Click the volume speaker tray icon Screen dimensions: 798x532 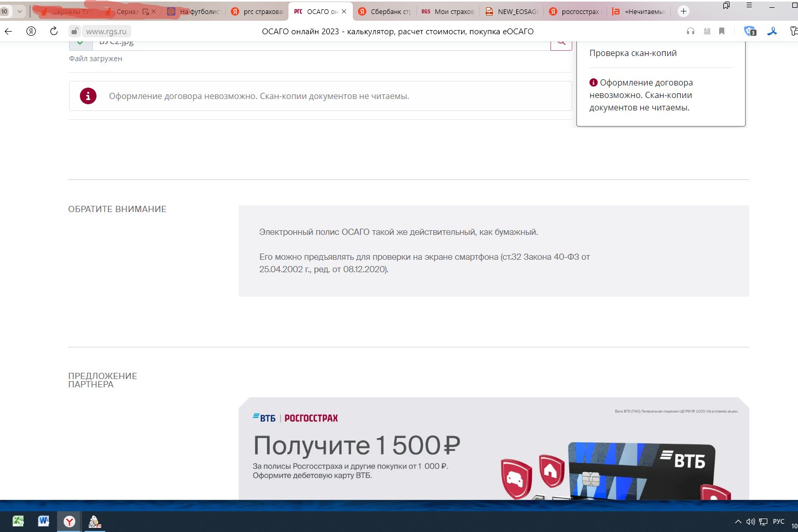[x=750, y=522]
